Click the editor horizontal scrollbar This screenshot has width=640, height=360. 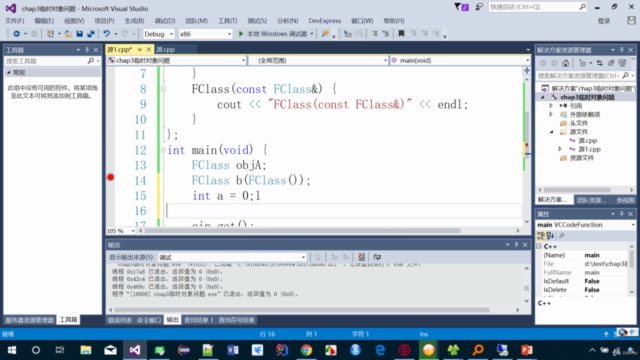point(302,231)
